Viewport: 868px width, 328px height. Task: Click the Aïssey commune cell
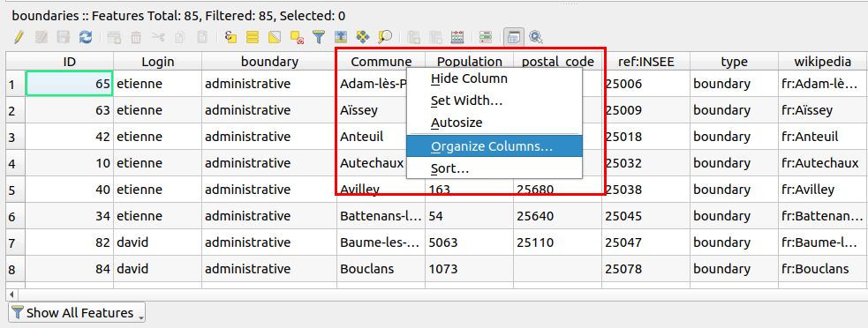(x=372, y=110)
